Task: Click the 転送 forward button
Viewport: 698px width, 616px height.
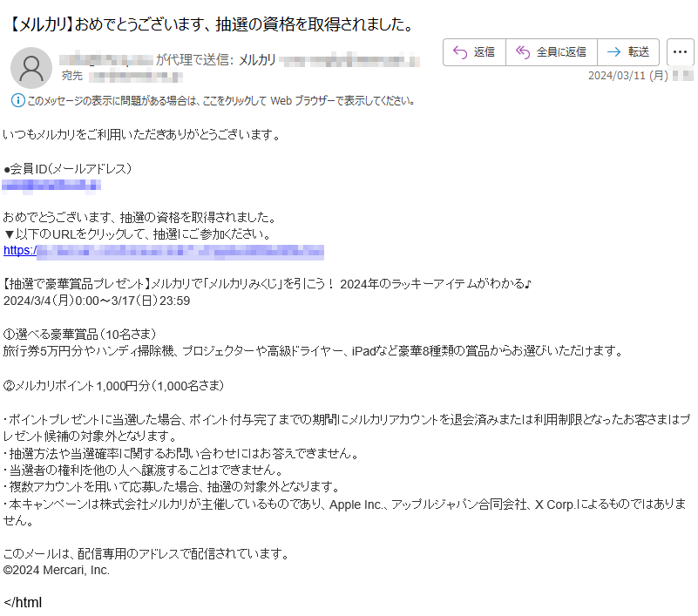Action: [628, 52]
